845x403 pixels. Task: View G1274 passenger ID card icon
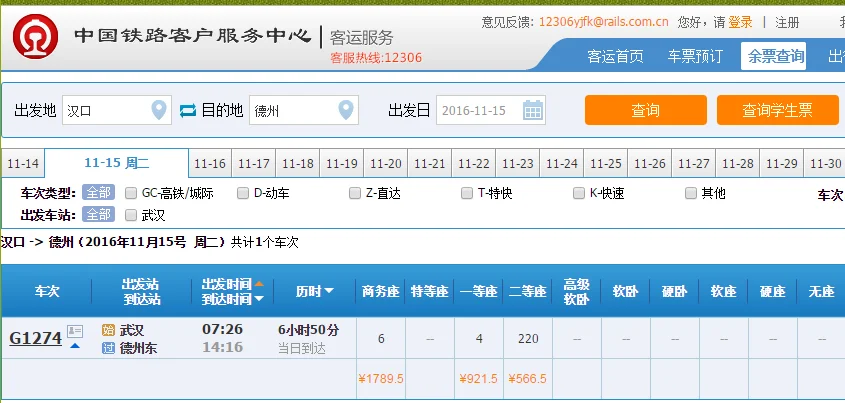click(x=75, y=331)
